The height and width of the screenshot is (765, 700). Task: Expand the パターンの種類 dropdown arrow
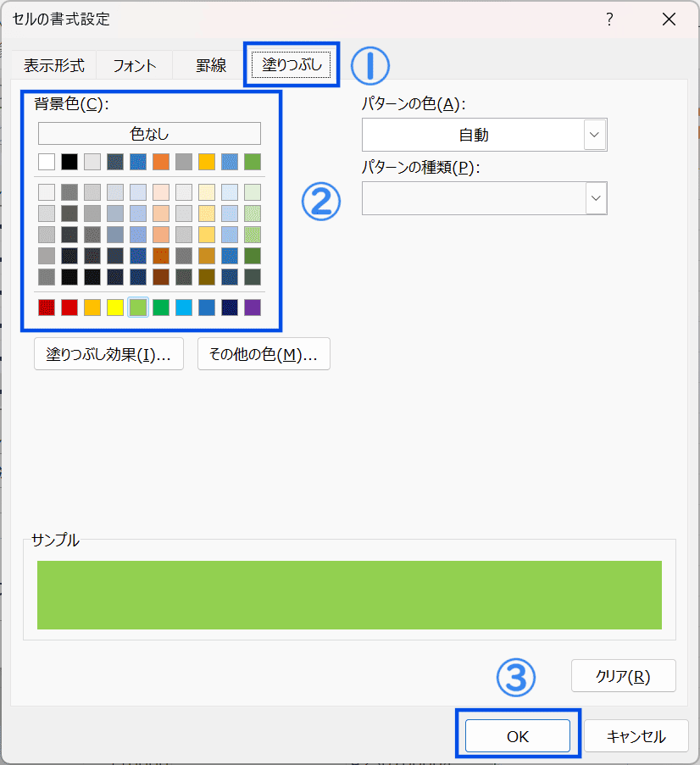(x=596, y=198)
